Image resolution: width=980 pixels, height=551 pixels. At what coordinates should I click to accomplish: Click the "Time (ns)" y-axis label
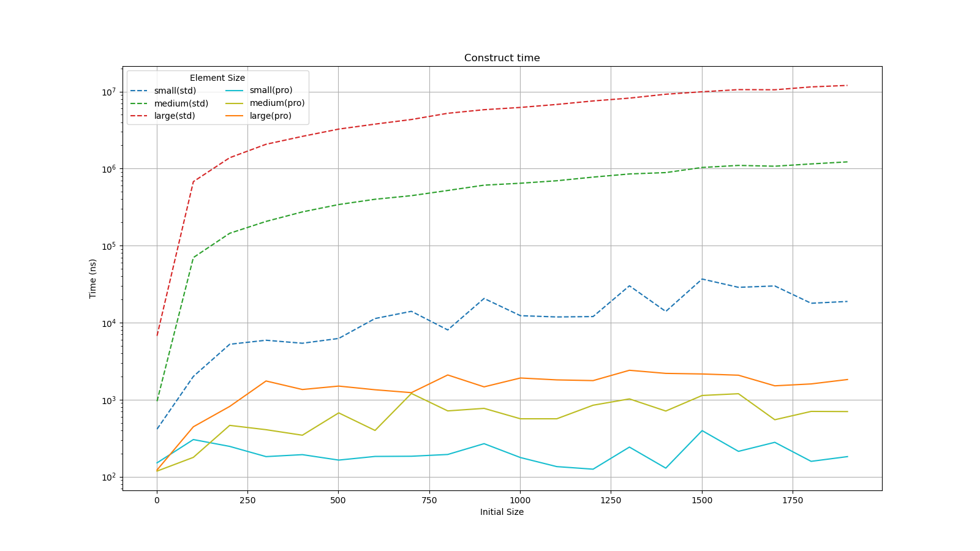point(93,279)
